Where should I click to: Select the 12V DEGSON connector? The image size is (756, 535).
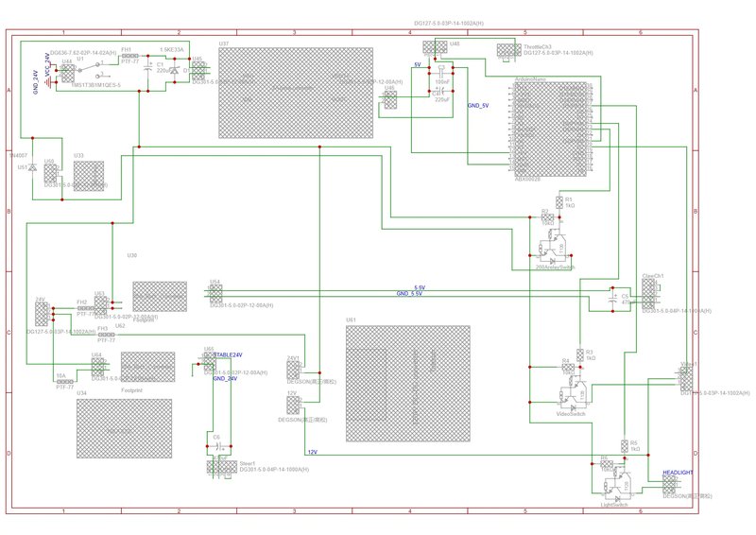[293, 406]
